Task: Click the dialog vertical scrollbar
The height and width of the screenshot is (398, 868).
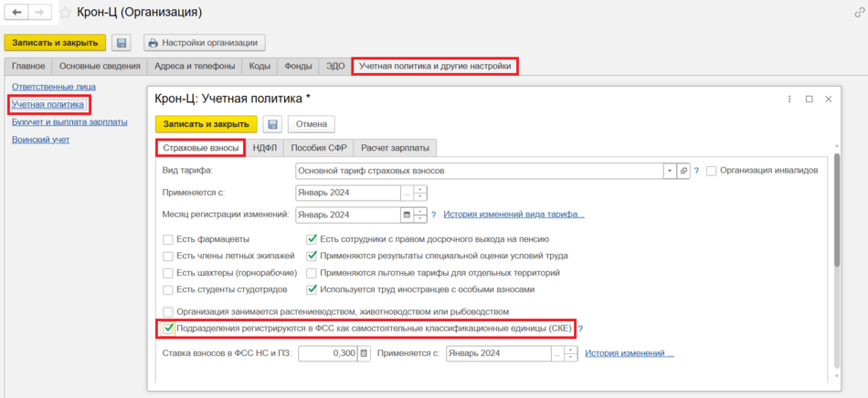Action: tap(837, 210)
